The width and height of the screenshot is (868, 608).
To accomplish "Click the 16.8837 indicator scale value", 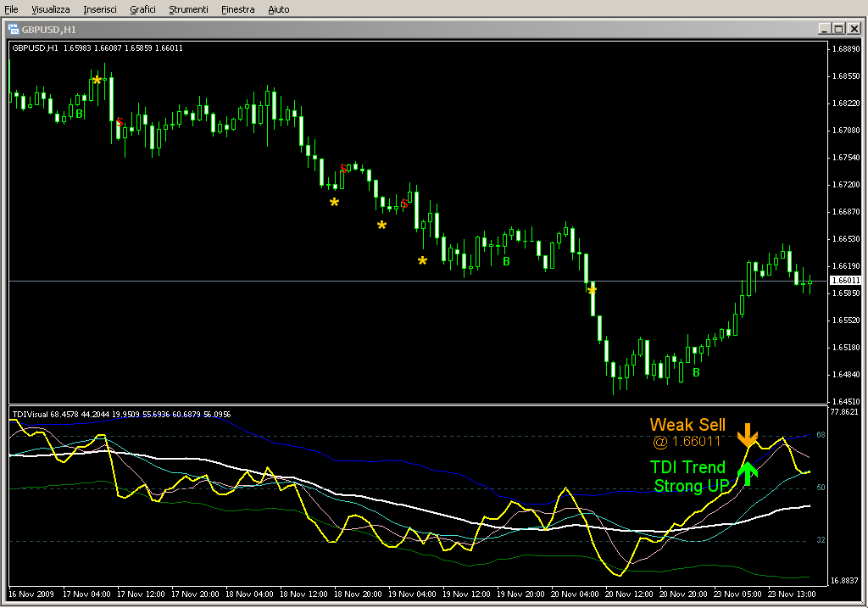I will point(845,580).
